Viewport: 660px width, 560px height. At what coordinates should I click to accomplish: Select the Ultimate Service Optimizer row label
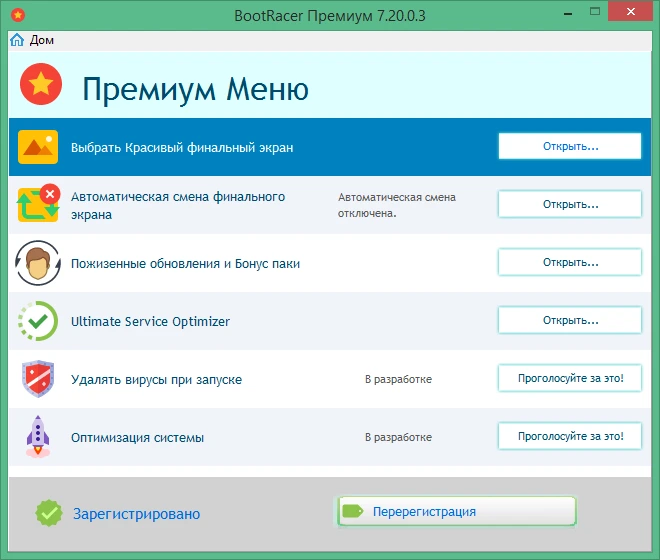[x=150, y=321]
